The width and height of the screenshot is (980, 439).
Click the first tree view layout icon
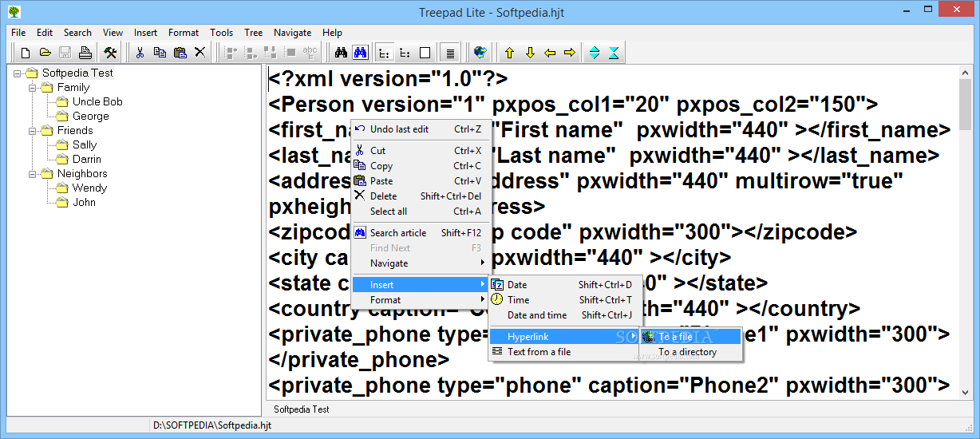pyautogui.click(x=385, y=53)
